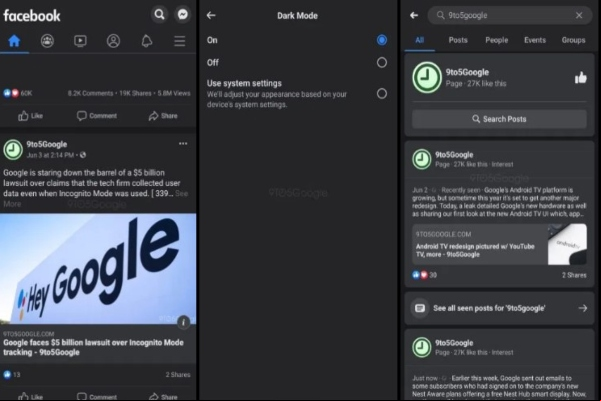This screenshot has width=601, height=401.
Task: Open the Profile tab icon
Action: (113, 41)
